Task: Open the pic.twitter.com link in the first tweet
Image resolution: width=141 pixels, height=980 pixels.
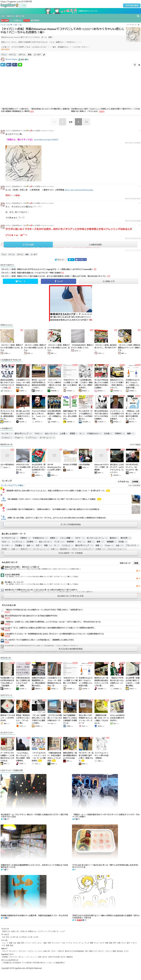Action: pyautogui.click(x=46, y=140)
